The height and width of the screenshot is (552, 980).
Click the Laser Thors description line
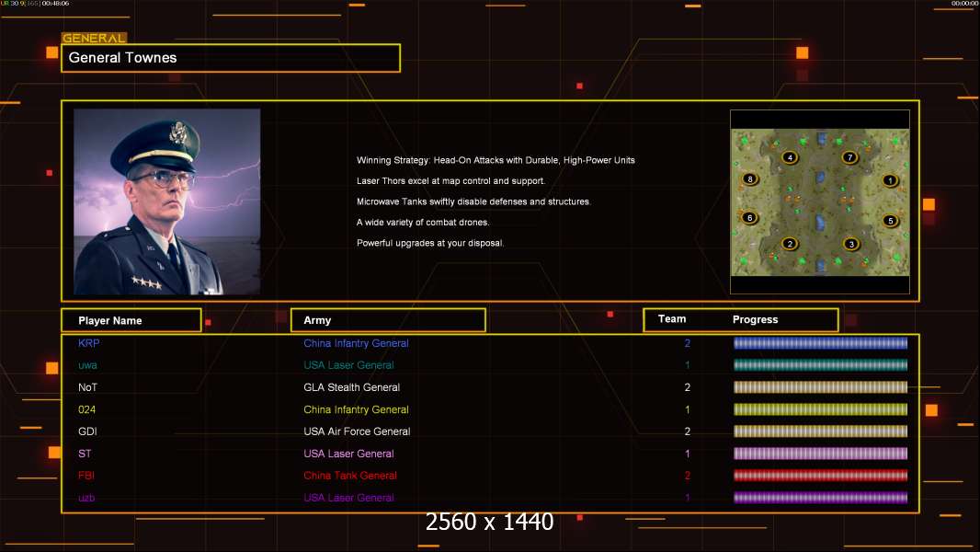coord(450,180)
